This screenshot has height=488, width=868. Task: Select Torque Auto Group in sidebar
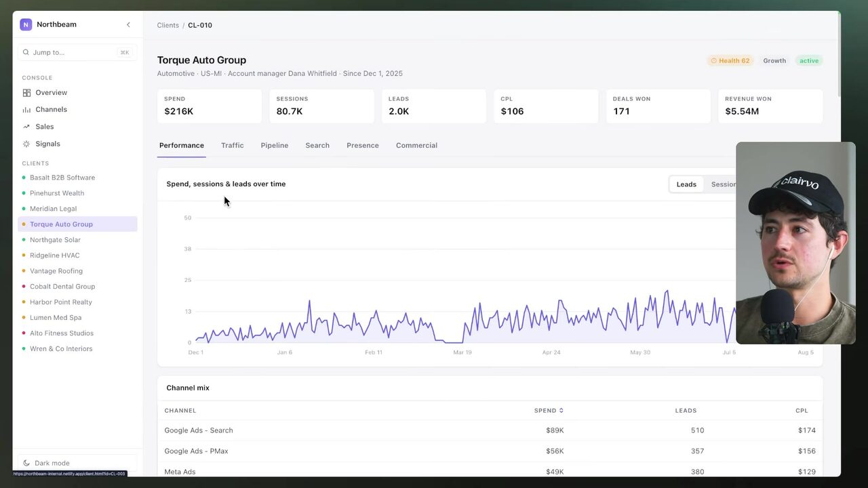pos(77,224)
